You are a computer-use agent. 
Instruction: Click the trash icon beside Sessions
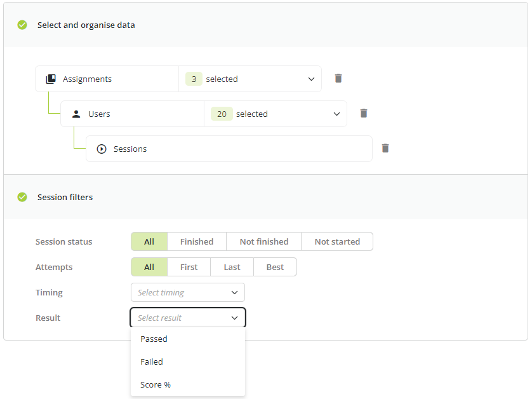pos(385,149)
